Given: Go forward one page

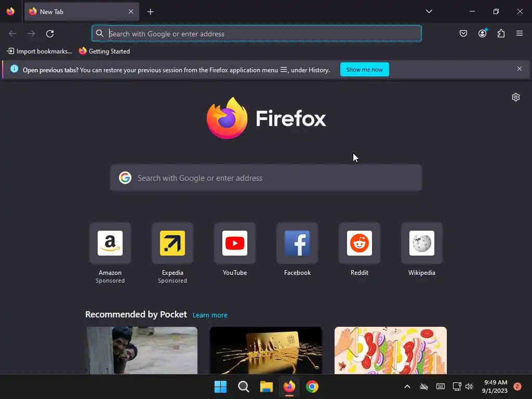Looking at the screenshot, I should tap(31, 34).
